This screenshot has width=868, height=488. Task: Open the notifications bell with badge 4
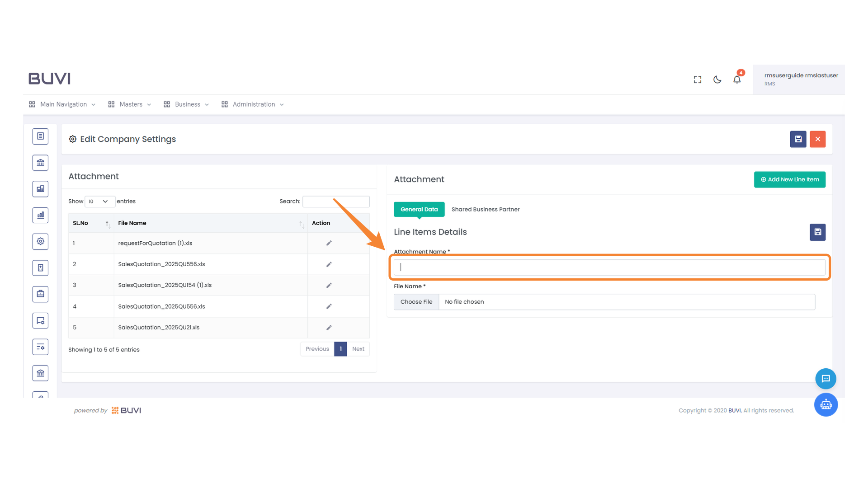click(x=736, y=80)
